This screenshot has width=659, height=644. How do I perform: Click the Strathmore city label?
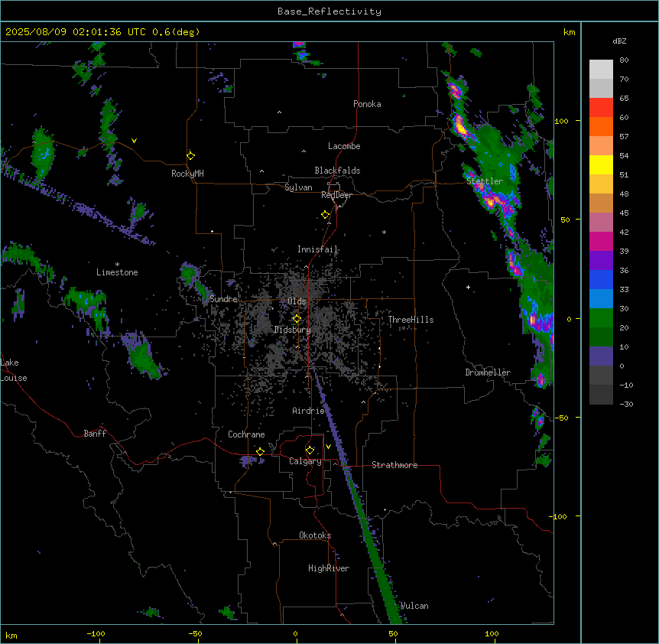pos(394,465)
